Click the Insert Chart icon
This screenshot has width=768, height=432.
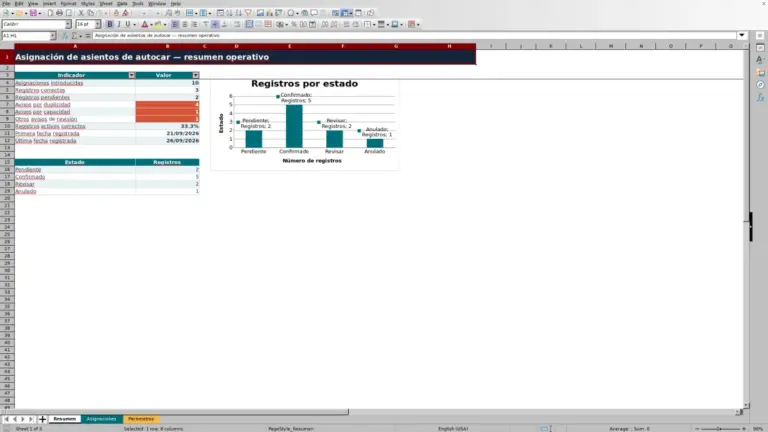269,13
